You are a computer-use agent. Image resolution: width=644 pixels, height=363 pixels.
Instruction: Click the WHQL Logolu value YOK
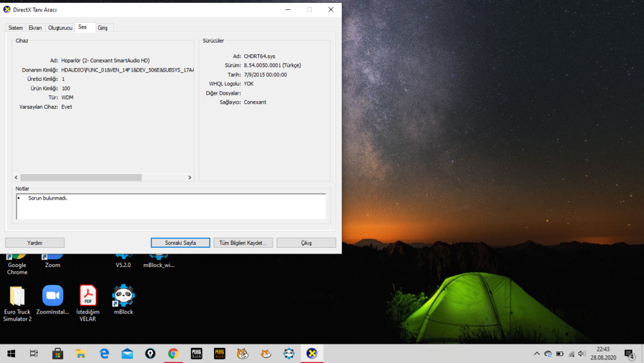coord(248,84)
